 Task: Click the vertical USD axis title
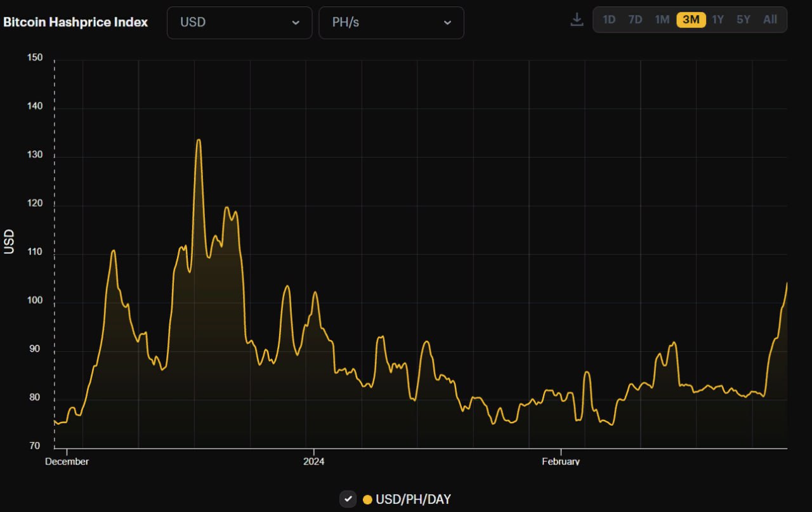[9, 242]
